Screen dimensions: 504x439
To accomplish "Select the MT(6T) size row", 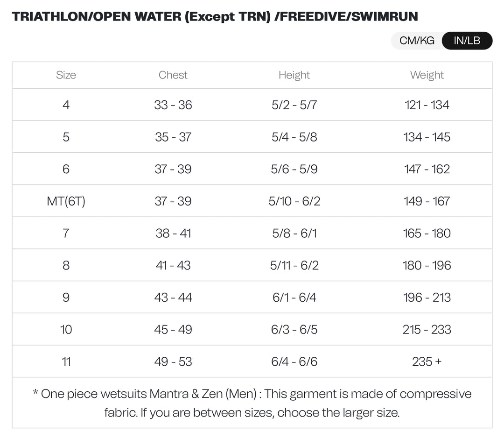I will 66,201.
